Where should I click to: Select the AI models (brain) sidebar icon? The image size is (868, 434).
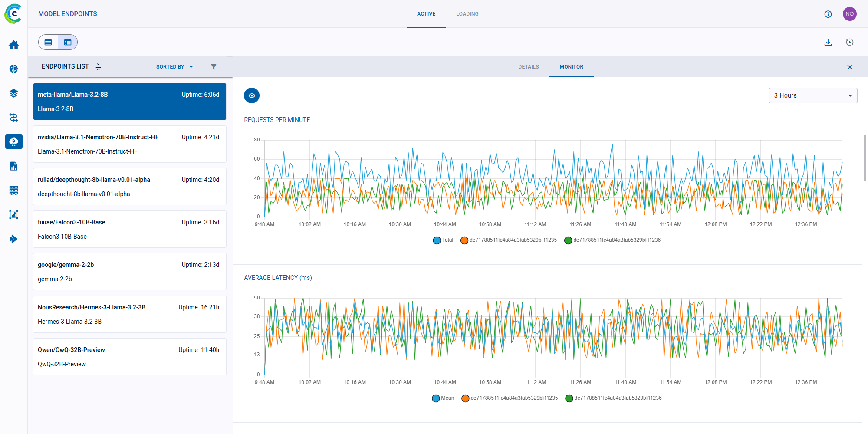(13, 69)
